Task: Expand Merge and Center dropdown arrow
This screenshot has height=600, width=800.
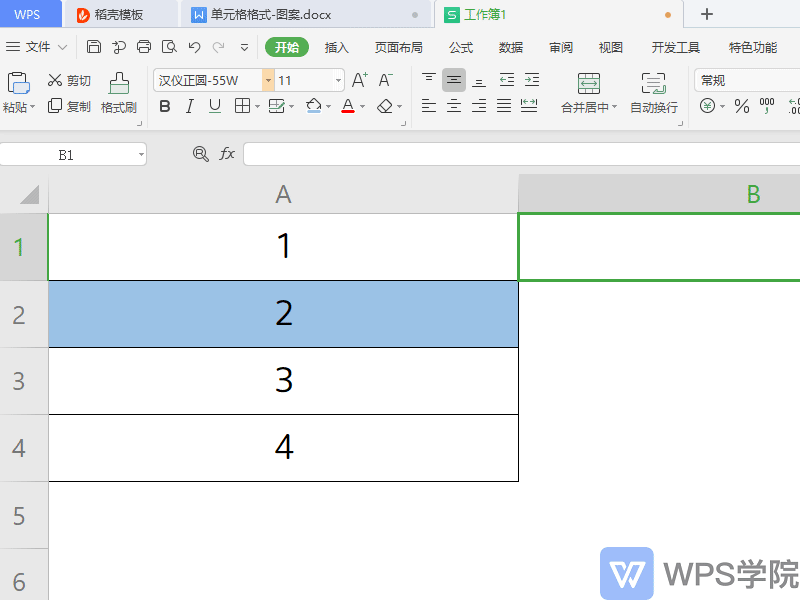Action: coord(614,107)
